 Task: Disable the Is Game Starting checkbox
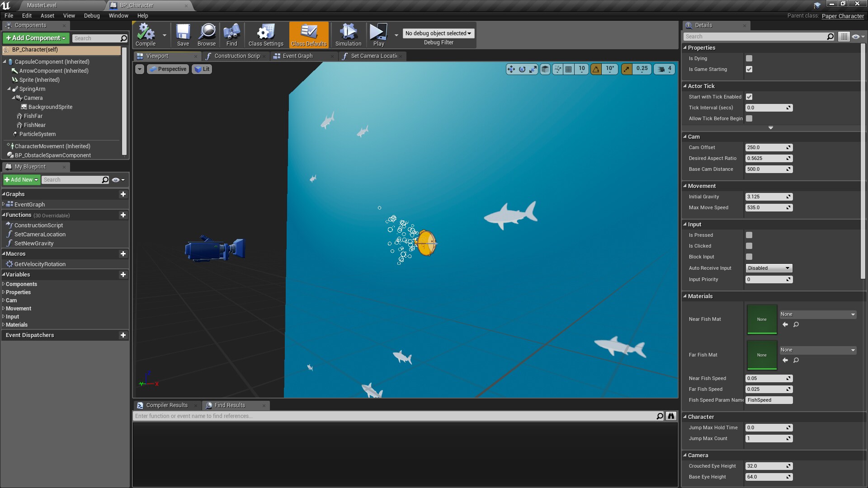pos(749,69)
